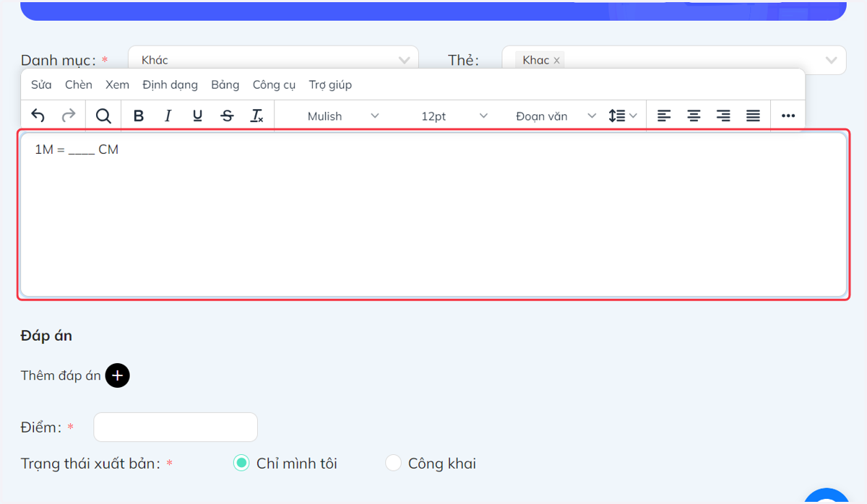The height and width of the screenshot is (504, 867).
Task: Select the 'Công khai' radio option
Action: 393,463
